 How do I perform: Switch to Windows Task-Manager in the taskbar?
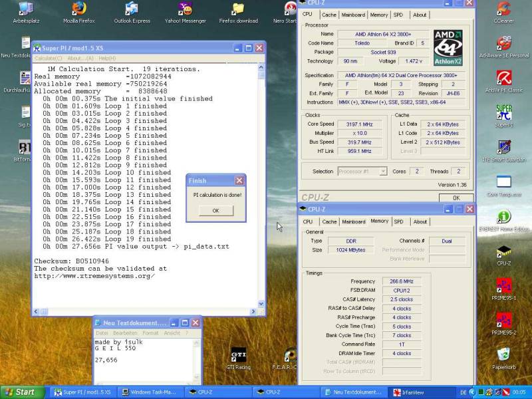pyautogui.click(x=150, y=392)
